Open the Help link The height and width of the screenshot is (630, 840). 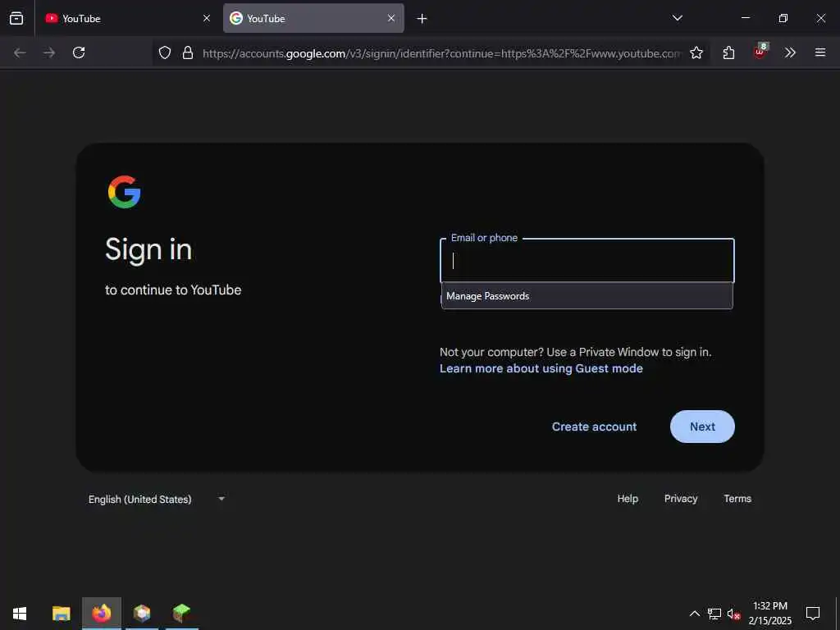[628, 498]
